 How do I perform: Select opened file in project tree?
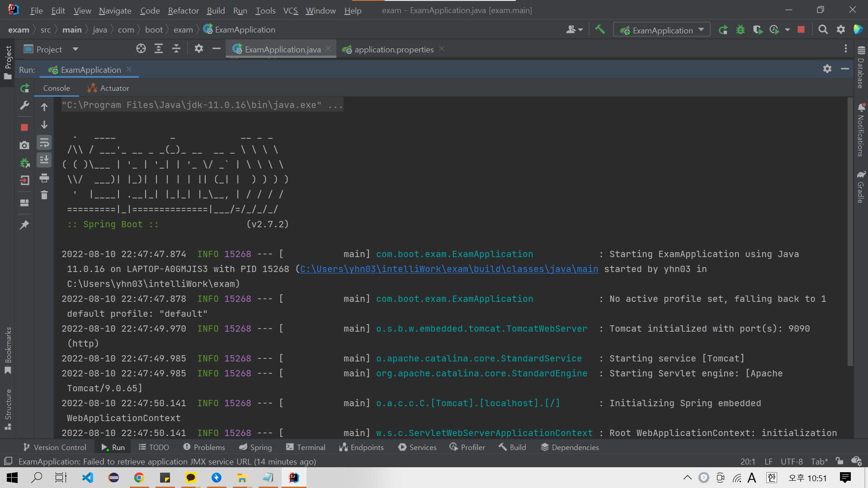141,49
